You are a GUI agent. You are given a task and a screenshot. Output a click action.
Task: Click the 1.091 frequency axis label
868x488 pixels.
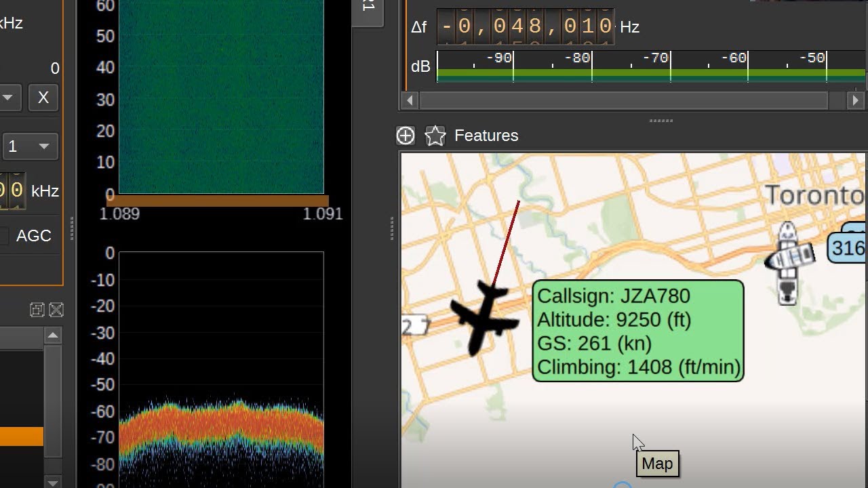pos(323,214)
